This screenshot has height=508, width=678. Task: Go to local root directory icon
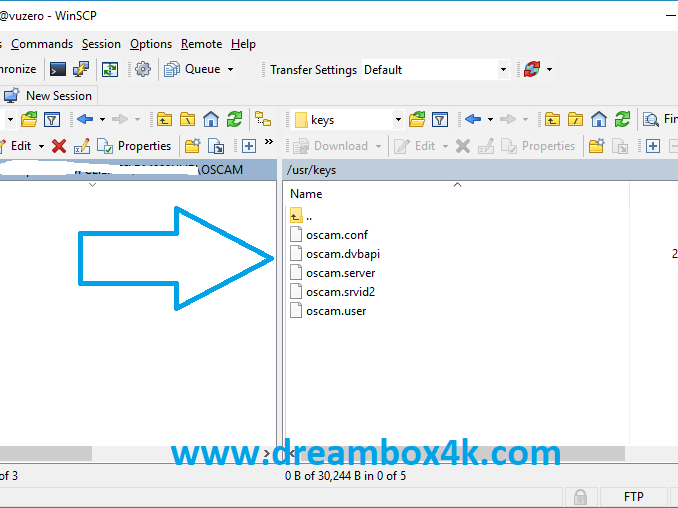coord(187,119)
